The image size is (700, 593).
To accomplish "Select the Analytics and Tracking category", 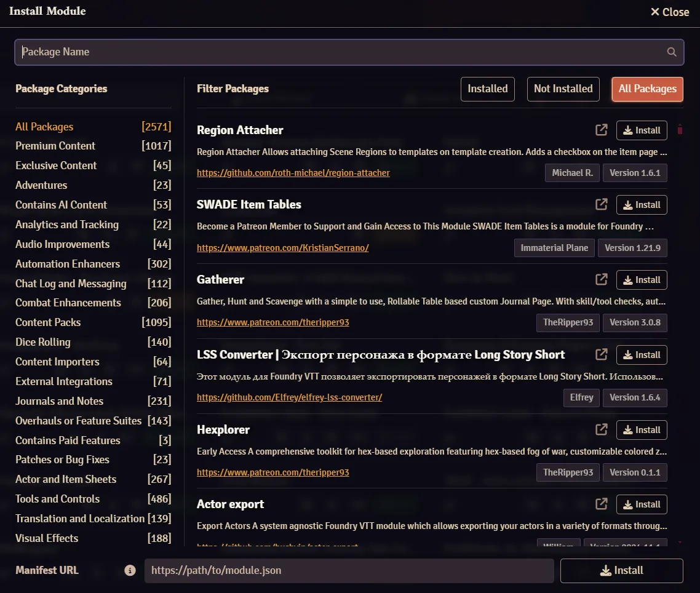I will [x=93, y=225].
